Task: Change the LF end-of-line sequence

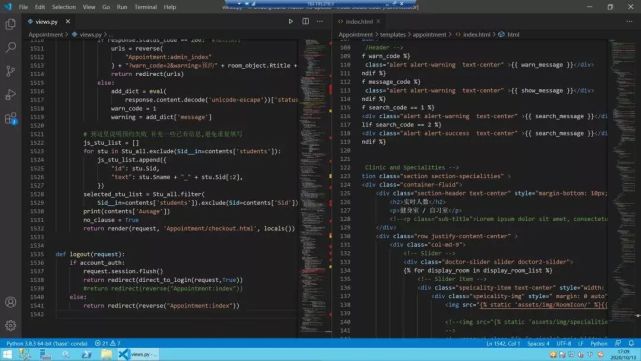Action: [x=580, y=343]
